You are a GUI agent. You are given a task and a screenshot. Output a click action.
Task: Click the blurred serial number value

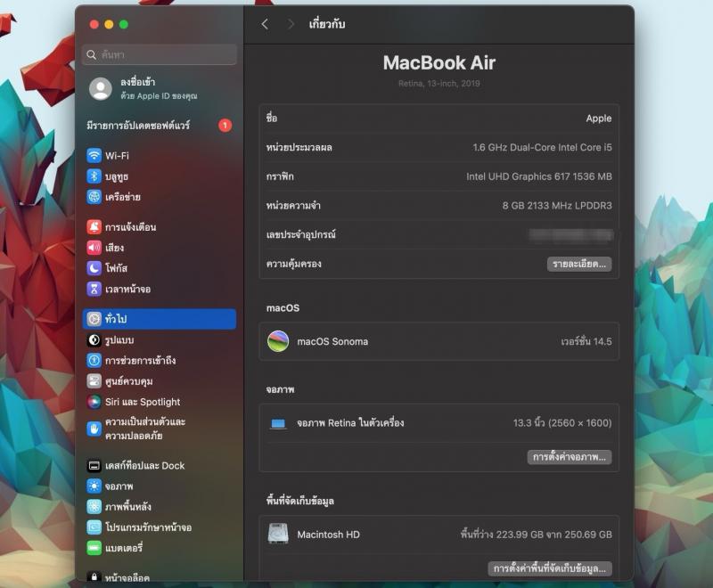tap(570, 235)
